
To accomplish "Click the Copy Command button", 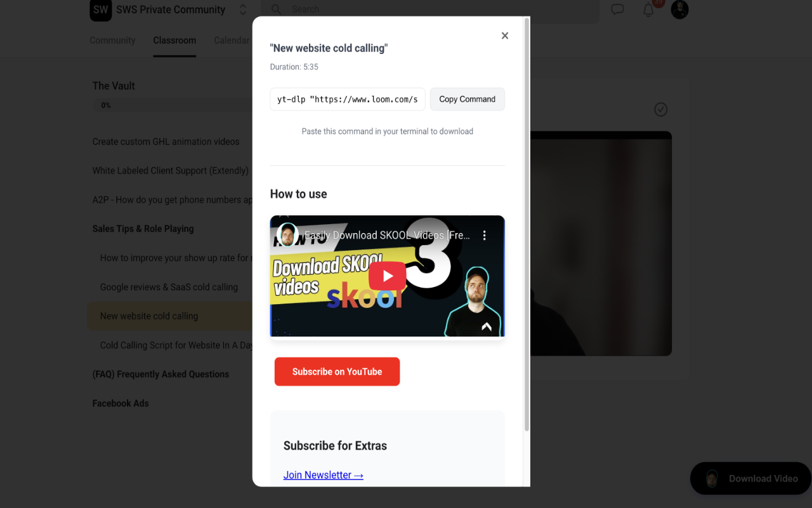I will [468, 99].
